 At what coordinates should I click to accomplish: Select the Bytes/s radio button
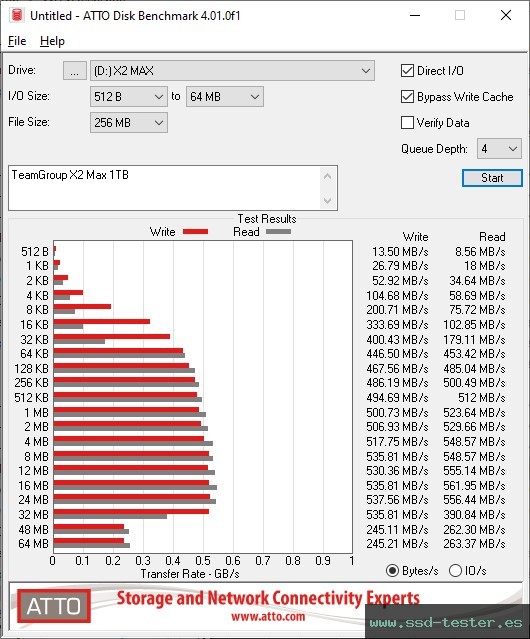pyautogui.click(x=392, y=571)
